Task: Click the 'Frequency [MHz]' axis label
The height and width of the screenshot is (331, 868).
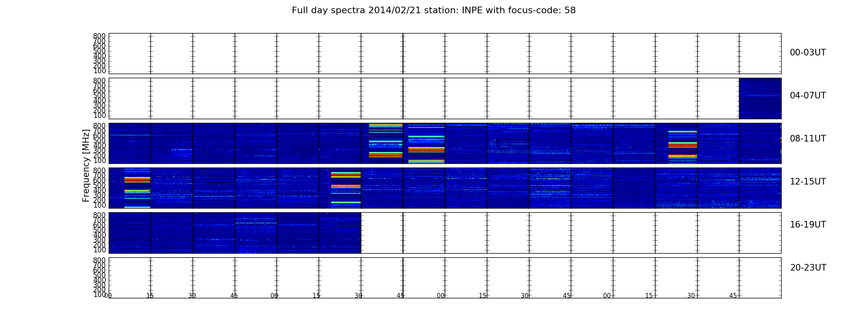Action: [86, 165]
